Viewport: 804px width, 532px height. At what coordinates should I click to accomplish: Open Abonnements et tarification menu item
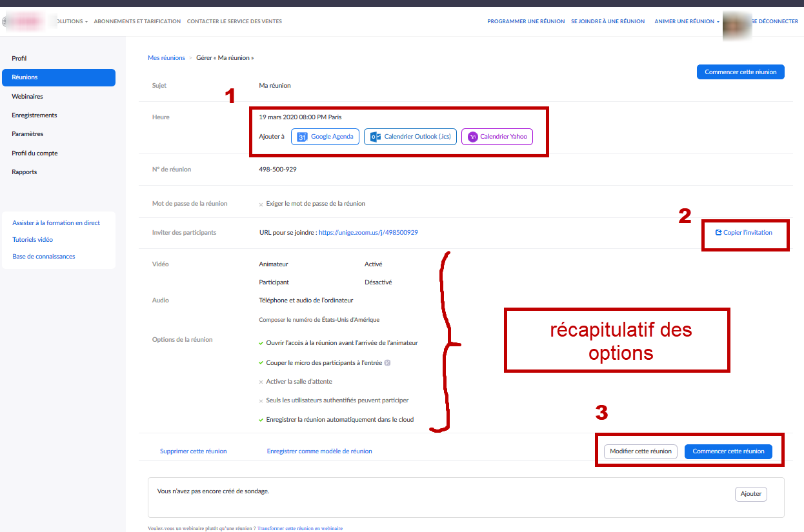[137, 21]
